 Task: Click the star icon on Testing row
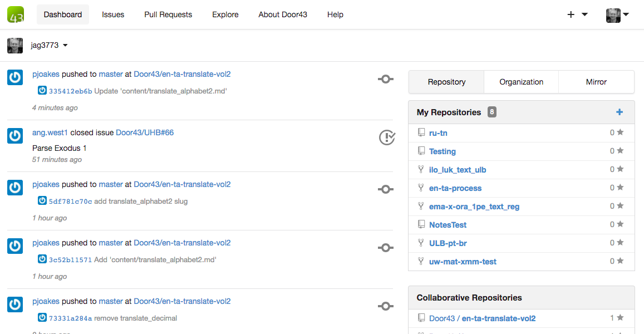pyautogui.click(x=620, y=151)
